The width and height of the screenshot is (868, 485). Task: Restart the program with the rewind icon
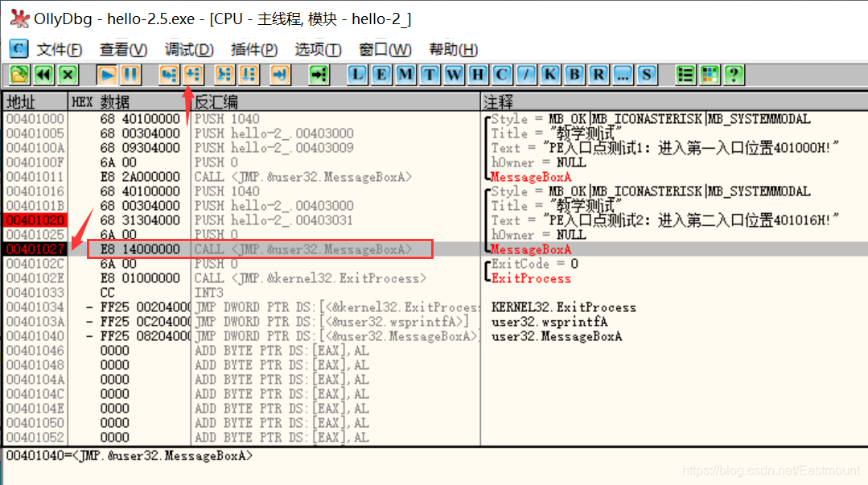coord(43,75)
